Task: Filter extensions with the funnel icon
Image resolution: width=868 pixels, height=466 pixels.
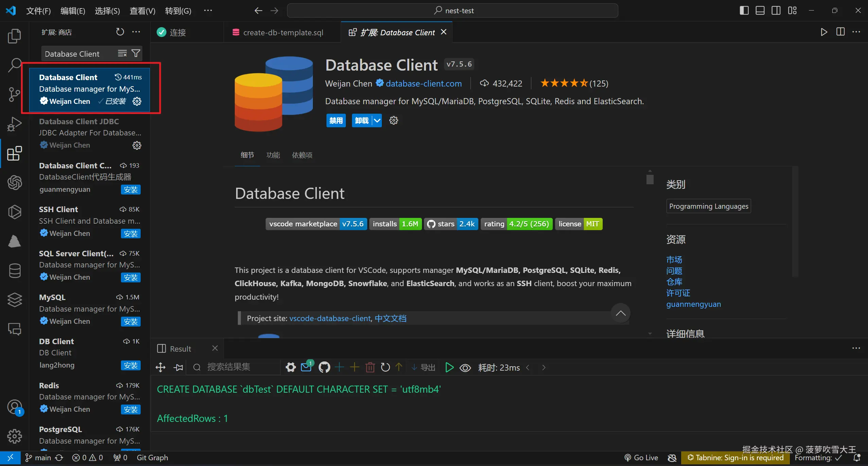Action: 136,54
